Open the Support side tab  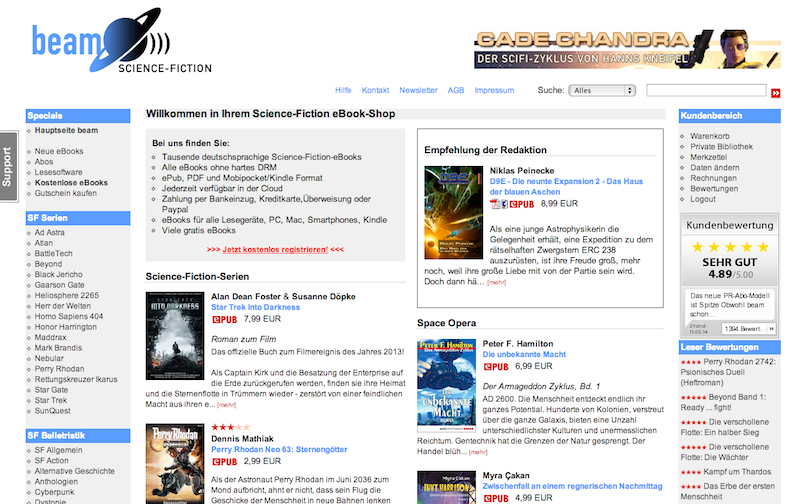[8, 165]
